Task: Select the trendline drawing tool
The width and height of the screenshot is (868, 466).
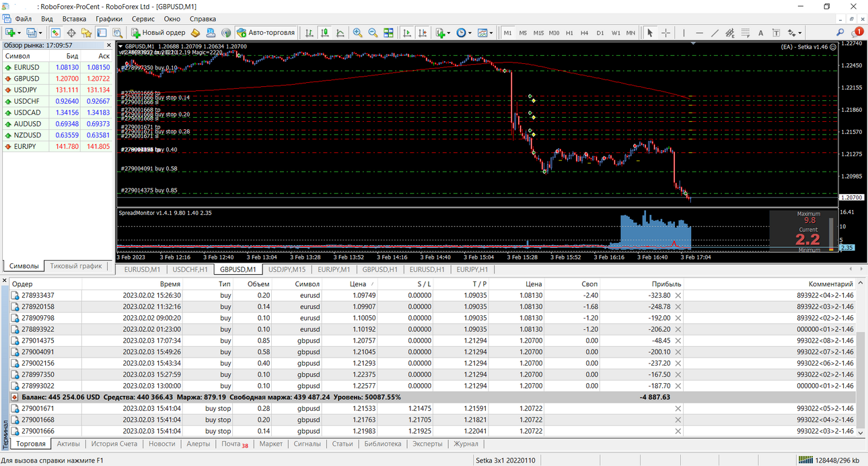Action: [x=715, y=32]
